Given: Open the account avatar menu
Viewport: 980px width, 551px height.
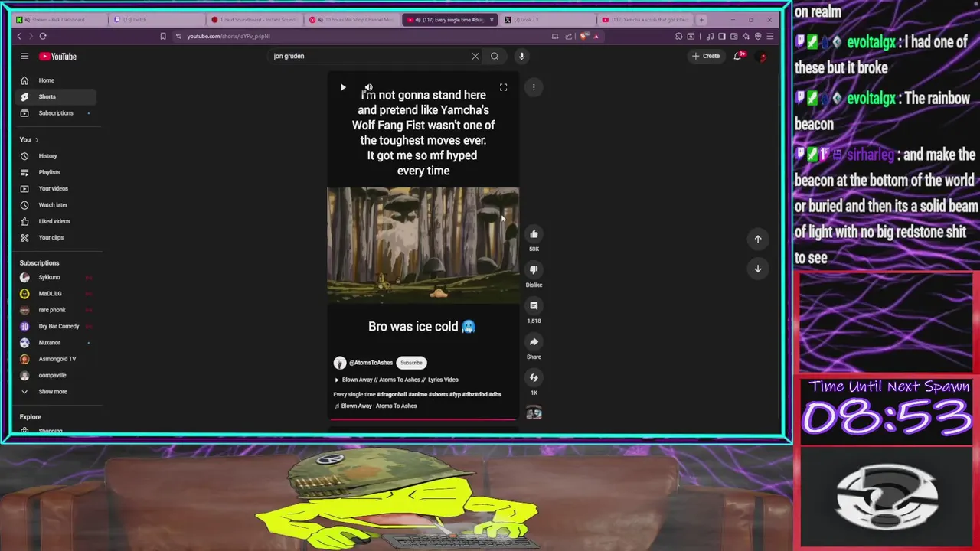Looking at the screenshot, I should pyautogui.click(x=763, y=57).
